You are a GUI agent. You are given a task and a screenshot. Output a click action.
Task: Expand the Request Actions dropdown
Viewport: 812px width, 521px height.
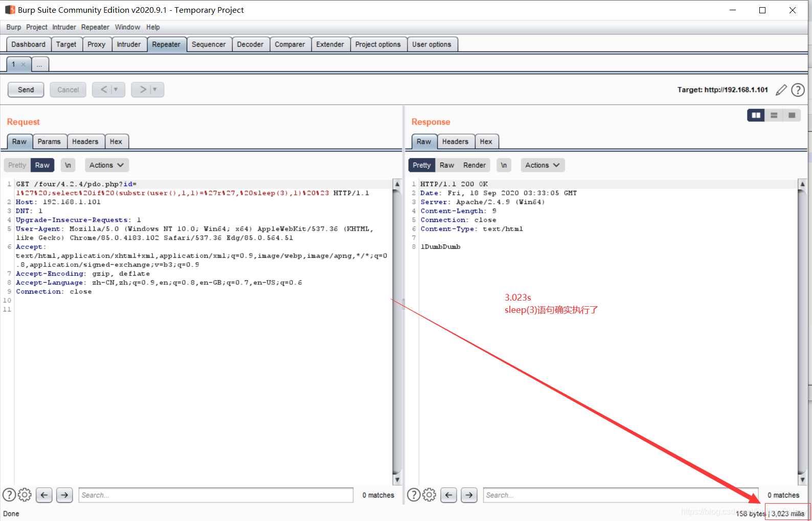pyautogui.click(x=106, y=165)
